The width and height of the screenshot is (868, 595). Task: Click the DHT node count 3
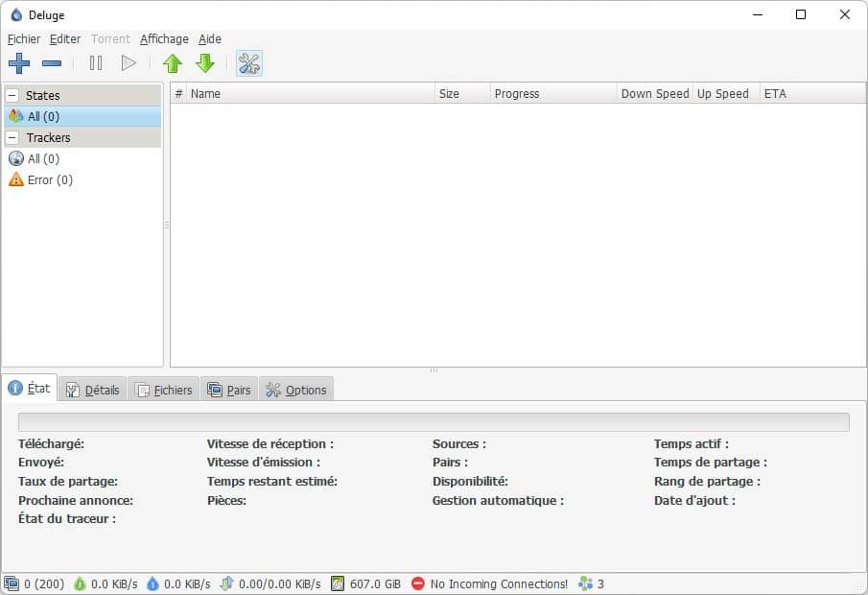click(600, 583)
